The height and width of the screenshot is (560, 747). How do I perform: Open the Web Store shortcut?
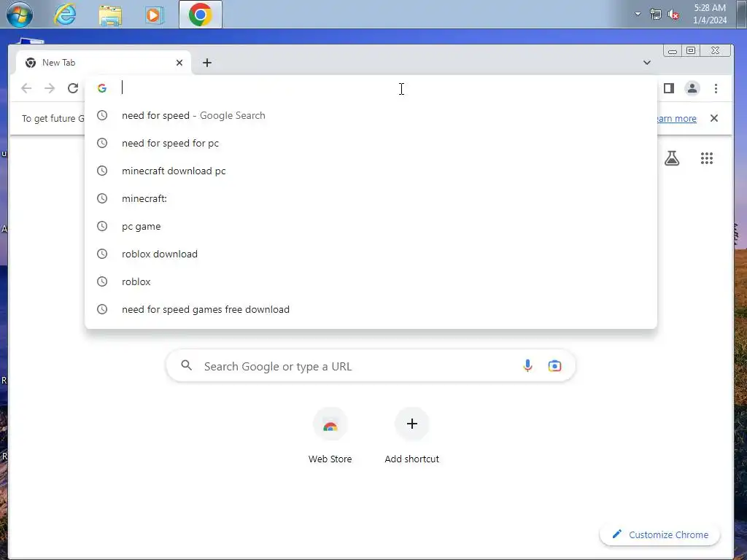[x=330, y=436]
